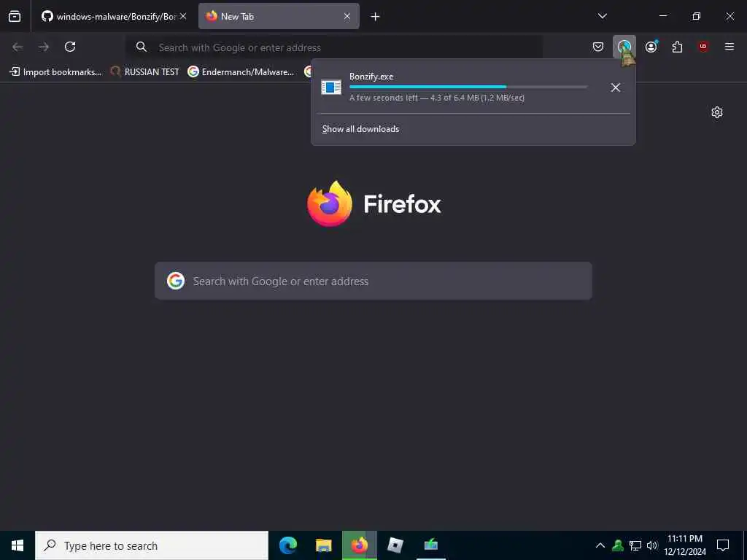Personalize new tab with gear icon
Viewport: 747px width, 560px height.
point(717,112)
